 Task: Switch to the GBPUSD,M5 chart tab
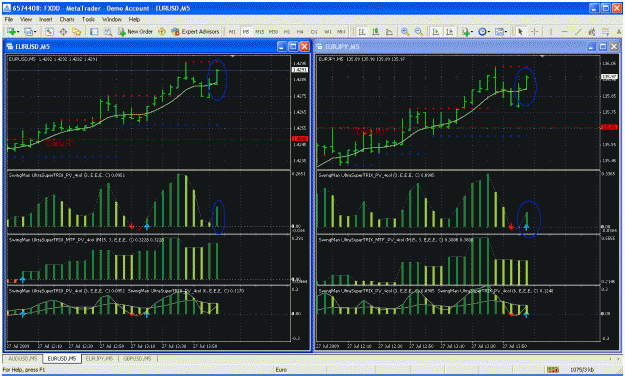[138, 359]
